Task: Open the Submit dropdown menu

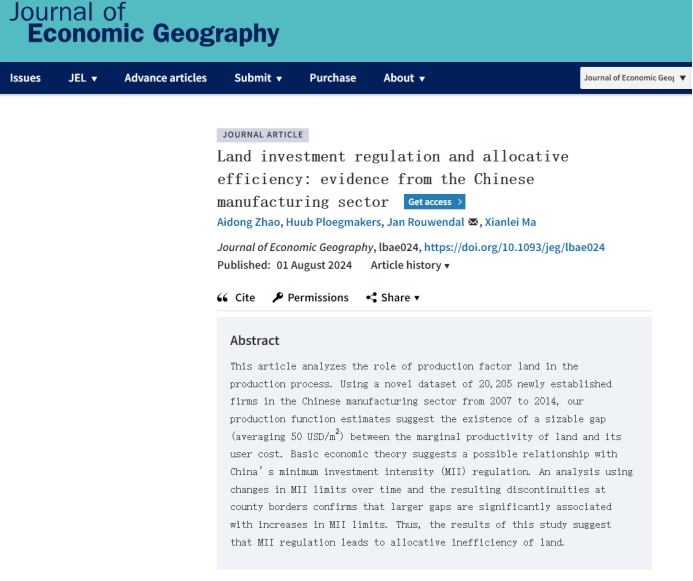Action: coord(258,78)
